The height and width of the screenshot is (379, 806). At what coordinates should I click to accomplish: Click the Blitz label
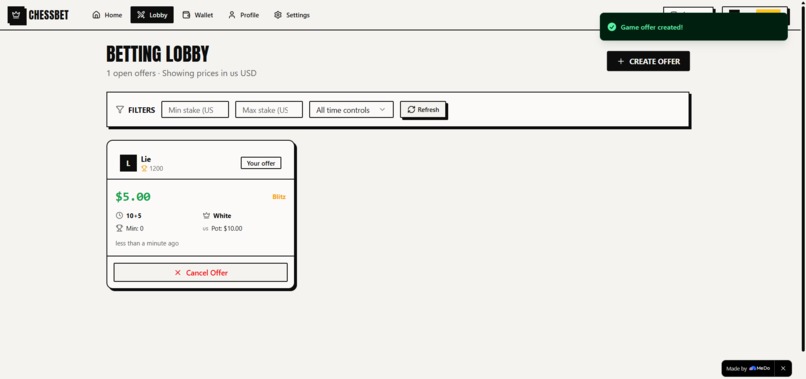pos(279,196)
